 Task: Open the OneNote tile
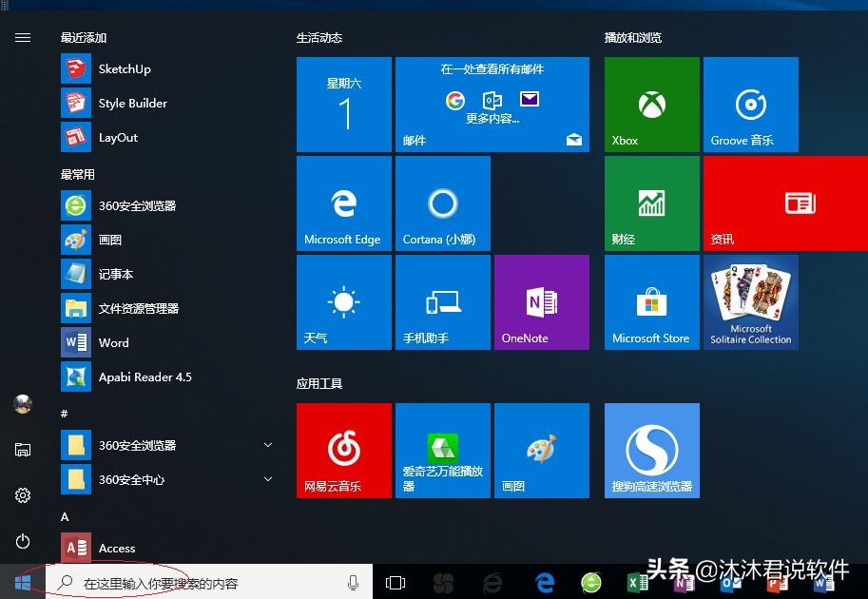[541, 302]
